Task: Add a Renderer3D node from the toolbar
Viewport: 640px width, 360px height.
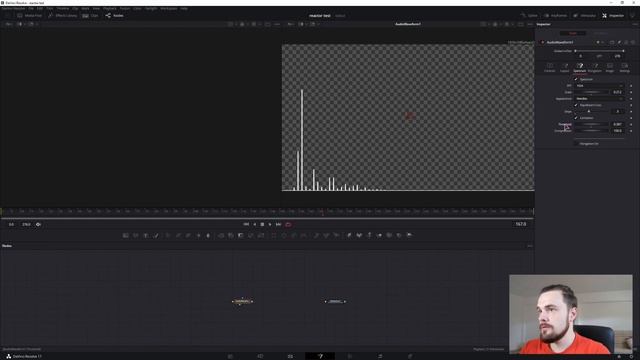Action: click(409, 236)
